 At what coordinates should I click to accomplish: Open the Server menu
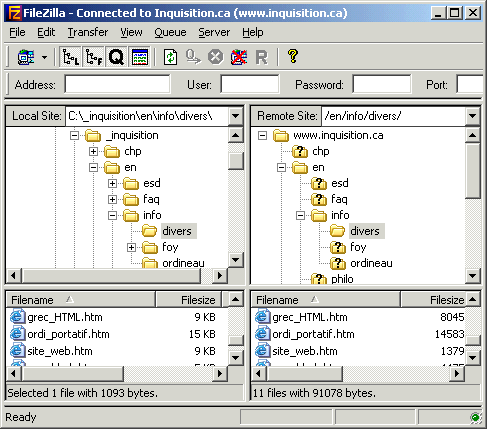(214, 32)
